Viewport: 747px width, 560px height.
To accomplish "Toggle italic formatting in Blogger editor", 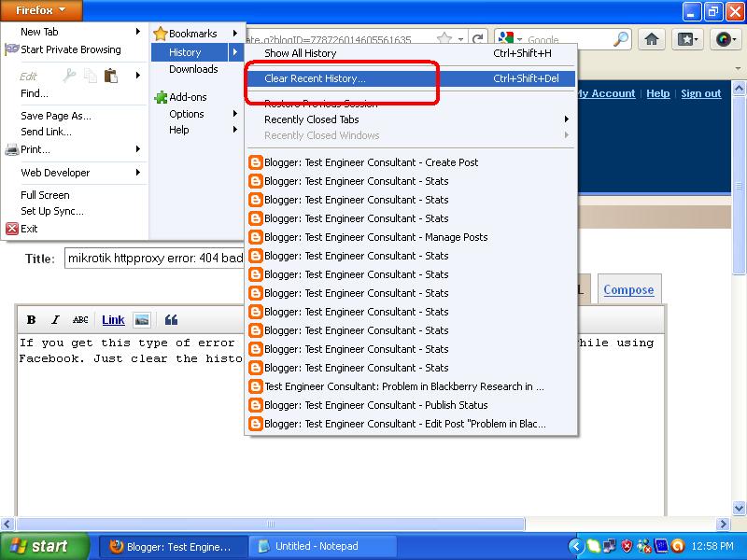I will tap(55, 320).
